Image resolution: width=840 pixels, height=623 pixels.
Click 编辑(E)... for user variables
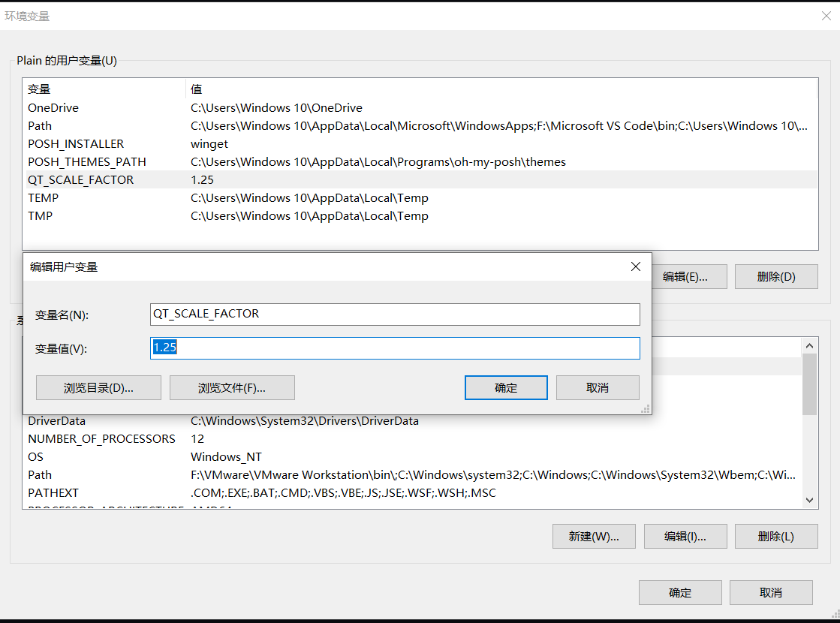[x=685, y=277]
